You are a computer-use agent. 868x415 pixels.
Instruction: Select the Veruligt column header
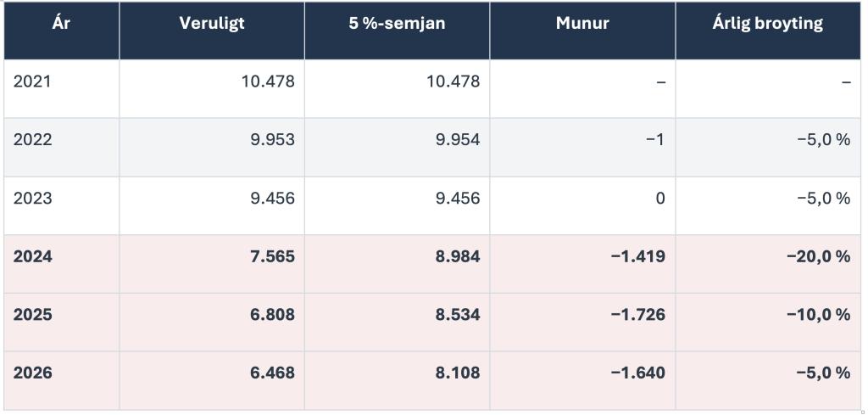pos(211,31)
